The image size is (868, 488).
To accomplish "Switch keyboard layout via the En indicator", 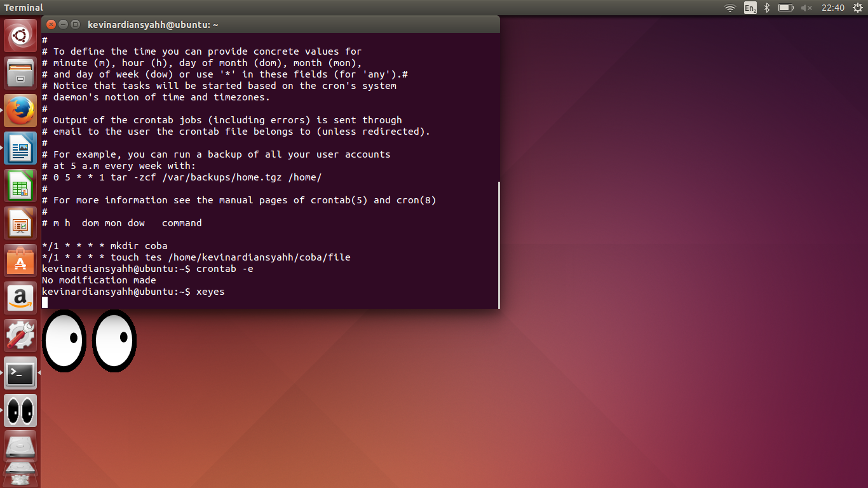I will click(x=750, y=8).
